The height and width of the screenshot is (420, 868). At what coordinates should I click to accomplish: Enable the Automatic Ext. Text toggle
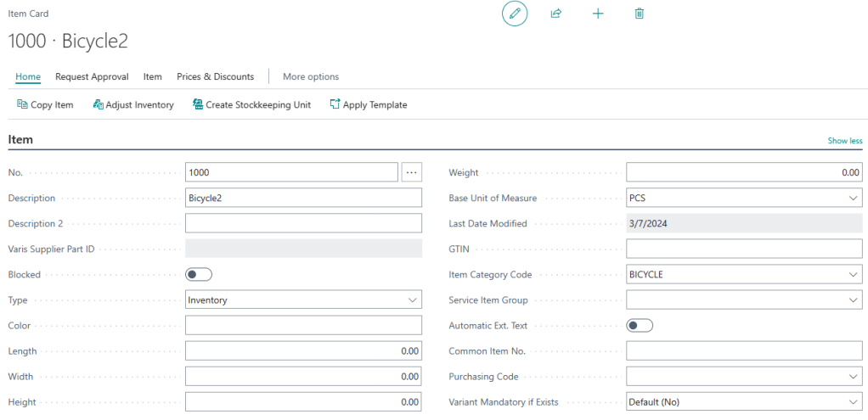click(640, 325)
